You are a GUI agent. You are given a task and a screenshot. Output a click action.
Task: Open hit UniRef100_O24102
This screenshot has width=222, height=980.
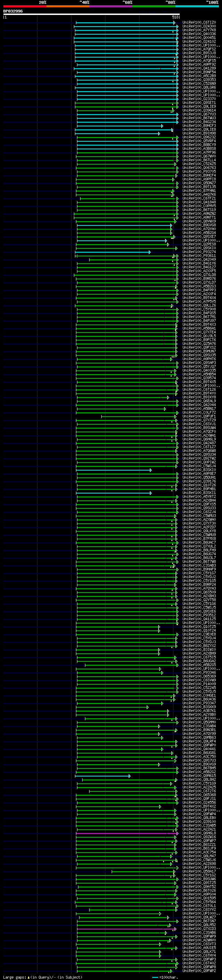click(199, 41)
